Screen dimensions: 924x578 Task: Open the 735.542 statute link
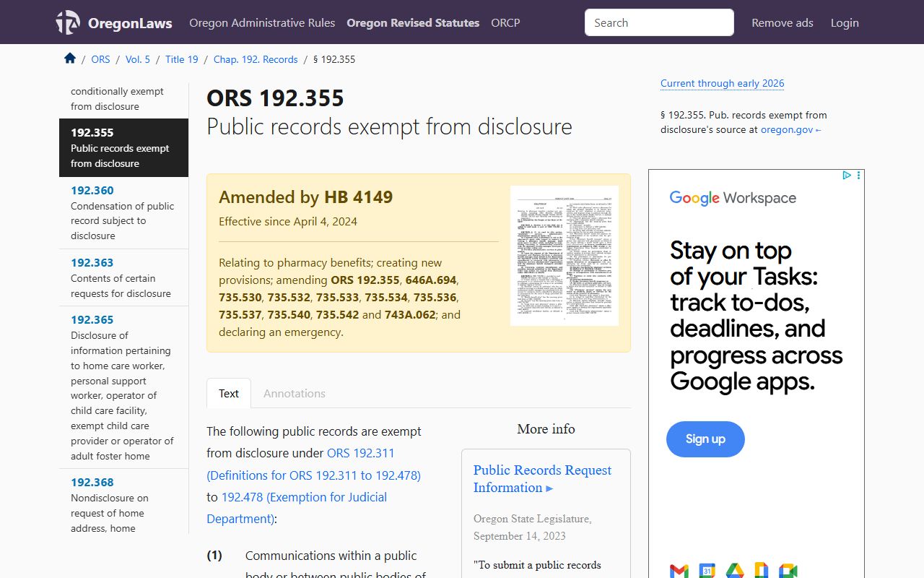338,314
